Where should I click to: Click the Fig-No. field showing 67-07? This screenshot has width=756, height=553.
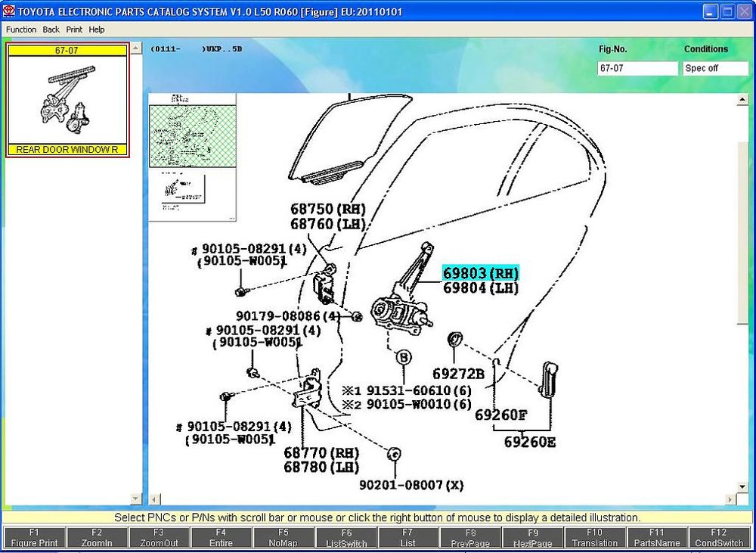click(637, 69)
